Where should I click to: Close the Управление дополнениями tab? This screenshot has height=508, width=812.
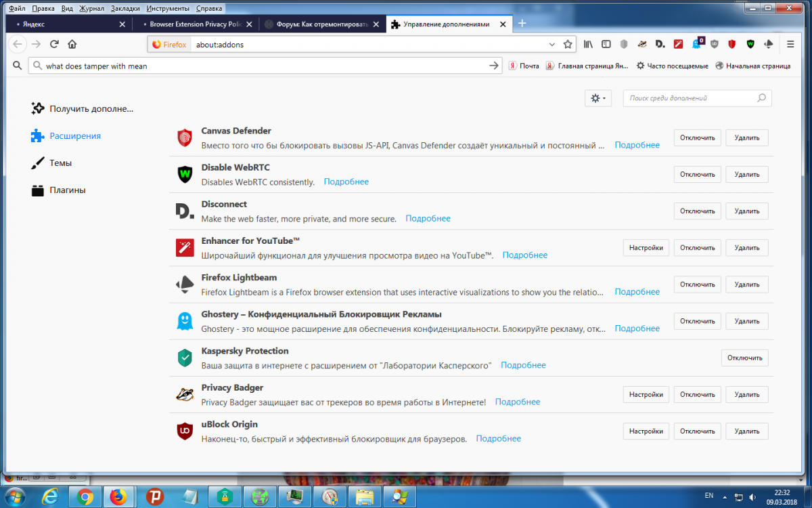pos(502,24)
